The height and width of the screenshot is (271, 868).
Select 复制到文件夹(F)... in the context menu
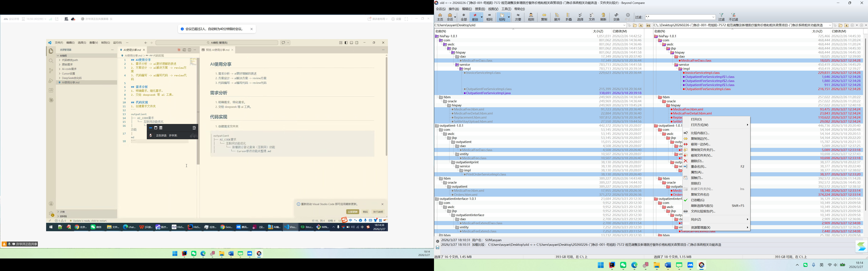tap(703, 150)
